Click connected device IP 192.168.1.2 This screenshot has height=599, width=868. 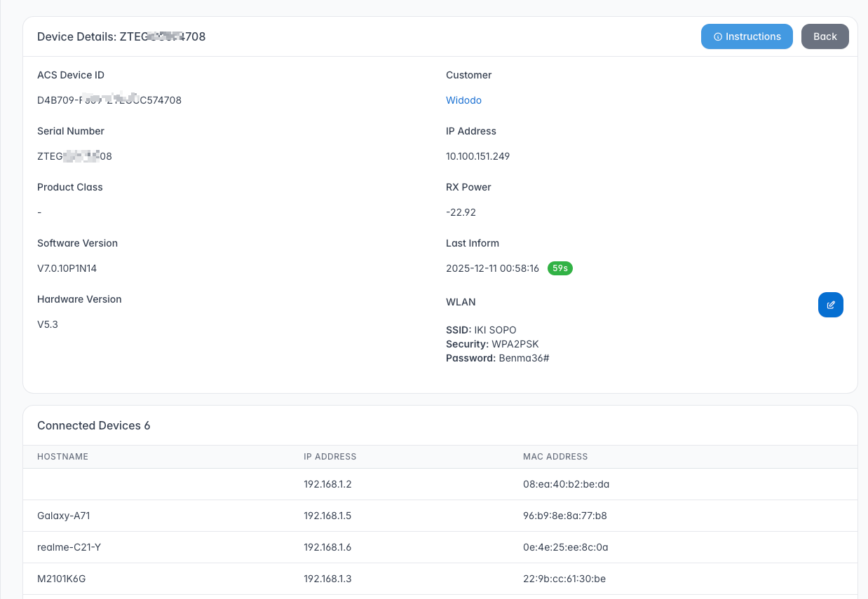point(327,484)
